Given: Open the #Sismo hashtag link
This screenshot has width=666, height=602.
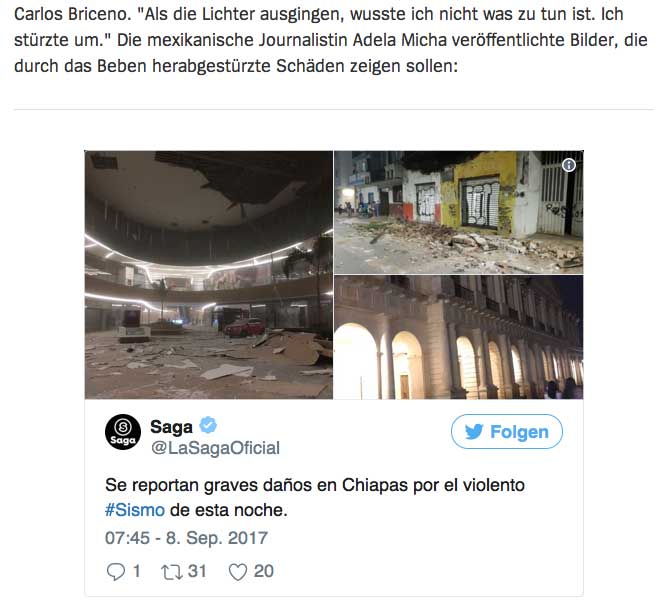Looking at the screenshot, I should (135, 510).
